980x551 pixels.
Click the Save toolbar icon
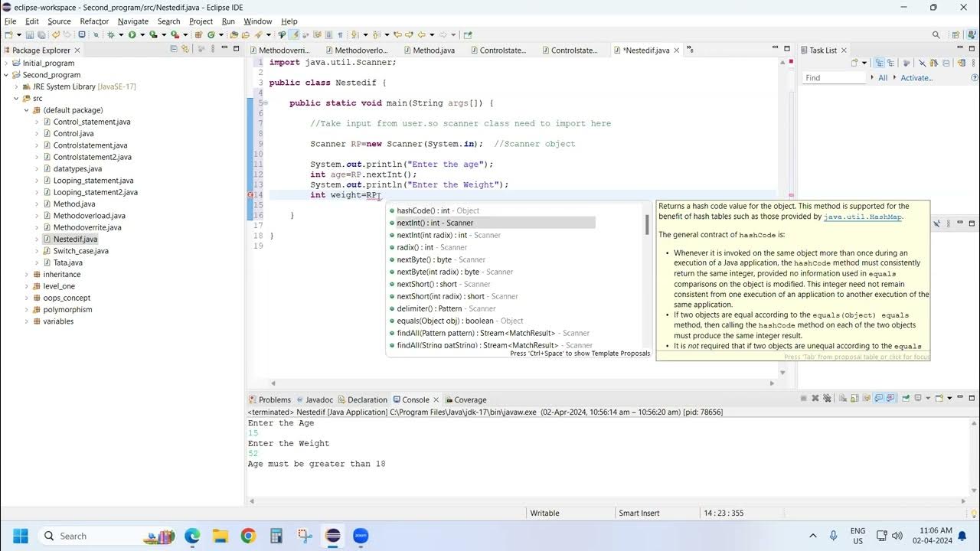point(30,34)
